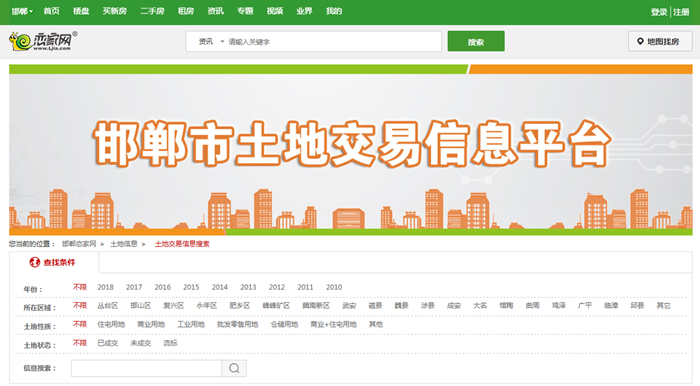
Task: Filter by year 2015
Action: tap(191, 287)
